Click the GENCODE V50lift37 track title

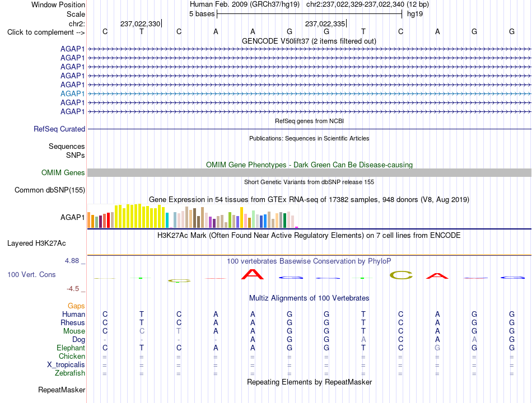(x=309, y=41)
